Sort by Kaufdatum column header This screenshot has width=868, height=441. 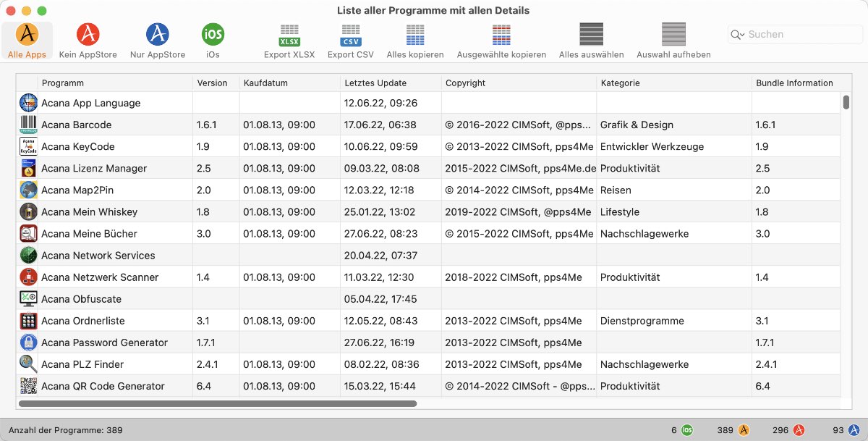tap(290, 83)
